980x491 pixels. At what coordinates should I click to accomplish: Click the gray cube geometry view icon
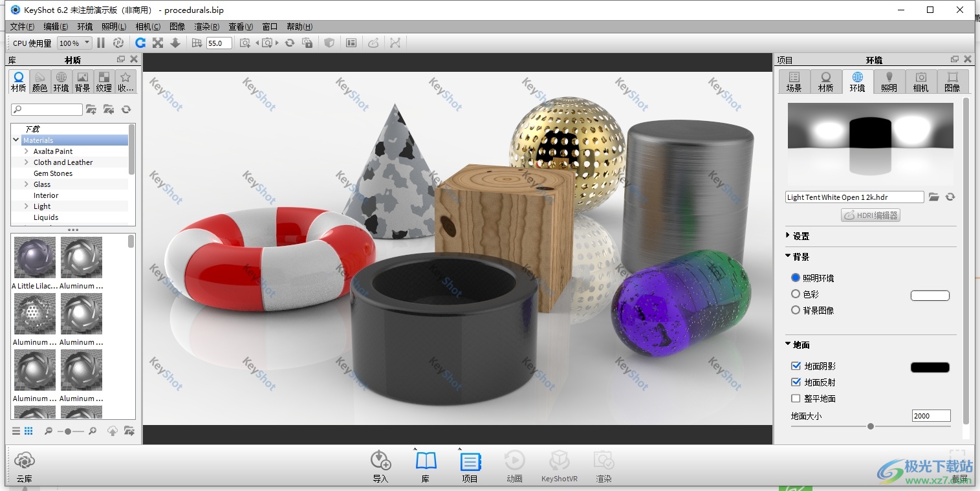click(x=329, y=43)
